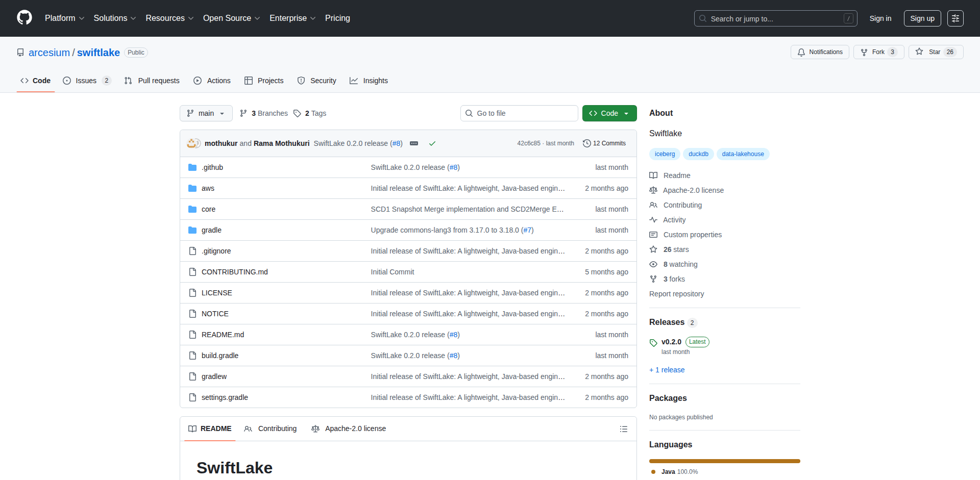The width and height of the screenshot is (980, 480).
Task: Click the repository icon before arcesium
Action: tap(20, 53)
